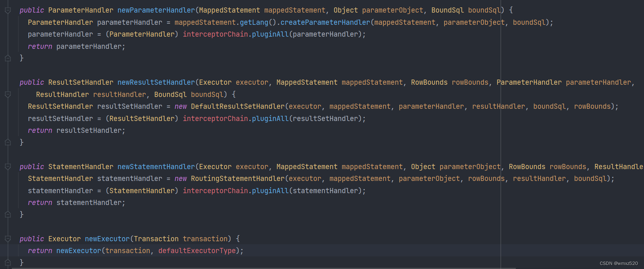Click interceptorChain in the parameterHandler assignment

215,34
